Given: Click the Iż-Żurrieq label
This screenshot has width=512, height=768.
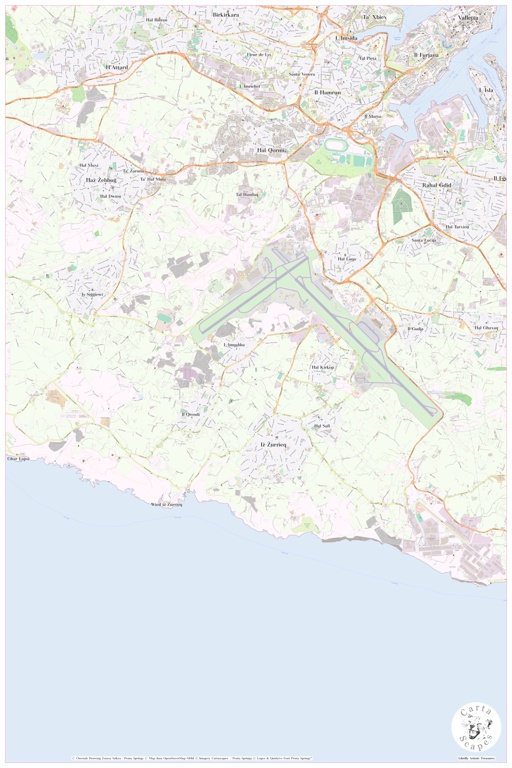Looking at the screenshot, I should click(x=273, y=444).
